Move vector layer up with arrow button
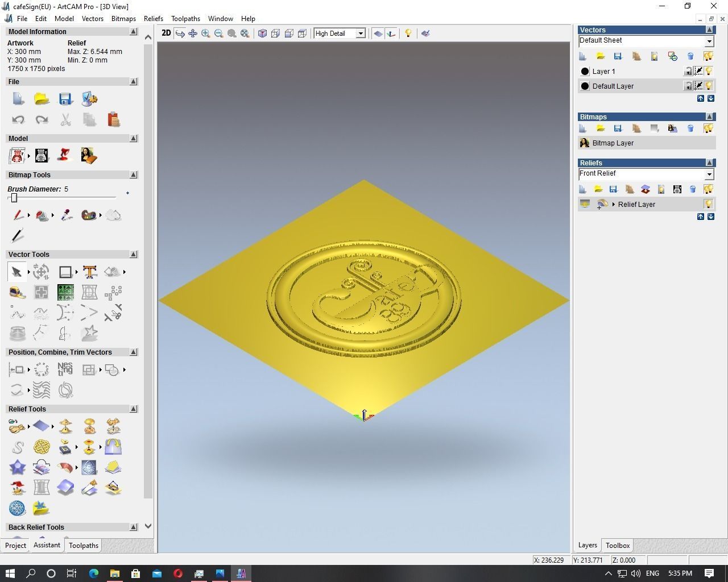 coord(701,98)
